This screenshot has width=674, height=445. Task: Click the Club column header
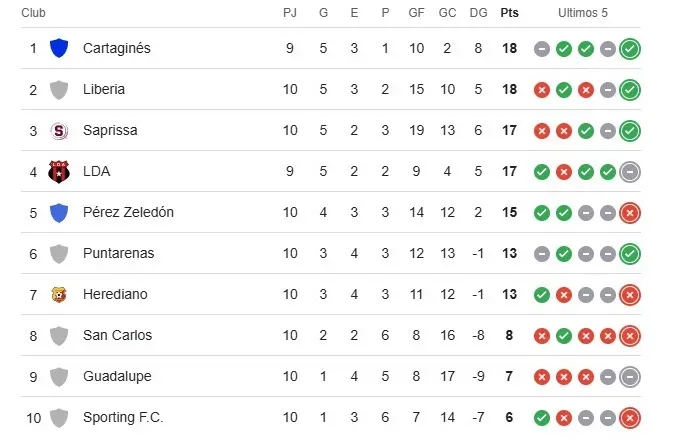coord(33,13)
